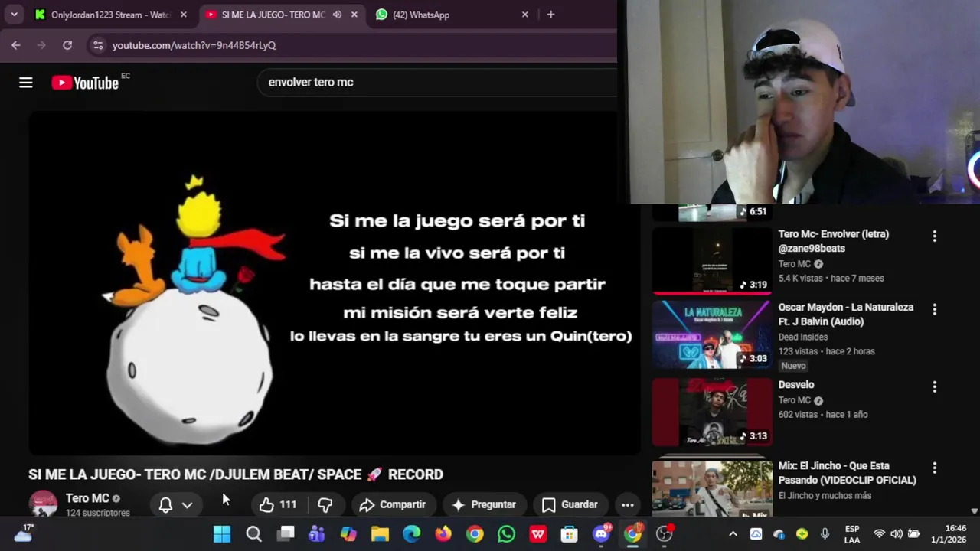Open the volume control in system tray
Viewport: 980px width, 551px height.
click(896, 534)
